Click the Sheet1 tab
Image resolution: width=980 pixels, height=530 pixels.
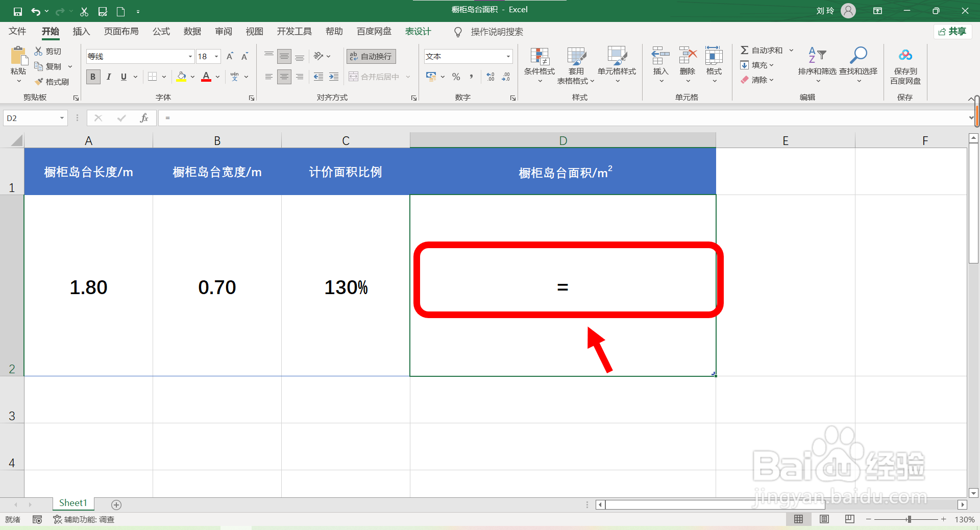73,503
